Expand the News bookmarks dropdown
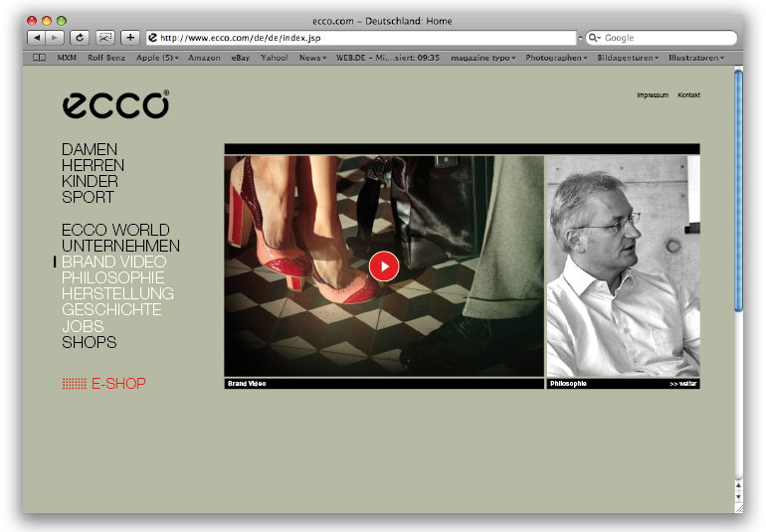766x532 pixels. (x=312, y=58)
